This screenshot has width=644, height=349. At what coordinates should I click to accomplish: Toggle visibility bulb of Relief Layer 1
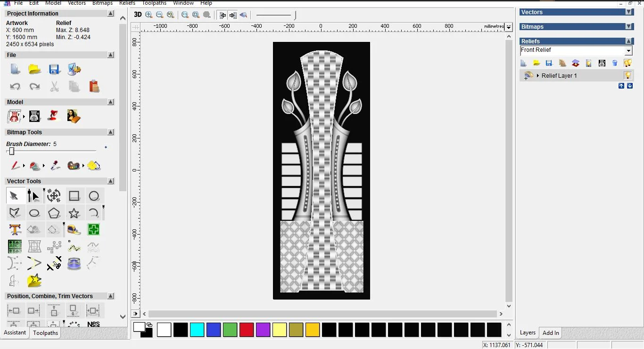click(x=627, y=75)
